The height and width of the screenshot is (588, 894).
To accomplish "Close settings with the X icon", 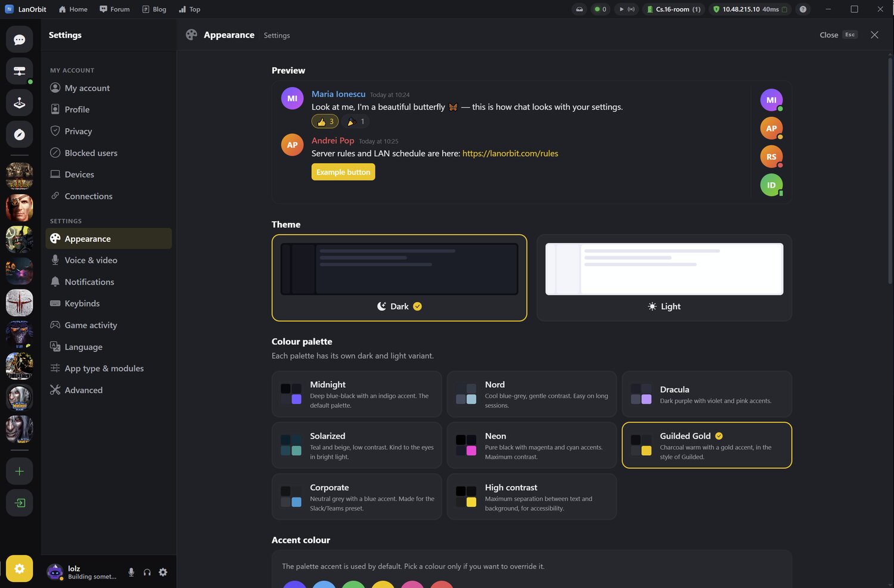I will 874,35.
